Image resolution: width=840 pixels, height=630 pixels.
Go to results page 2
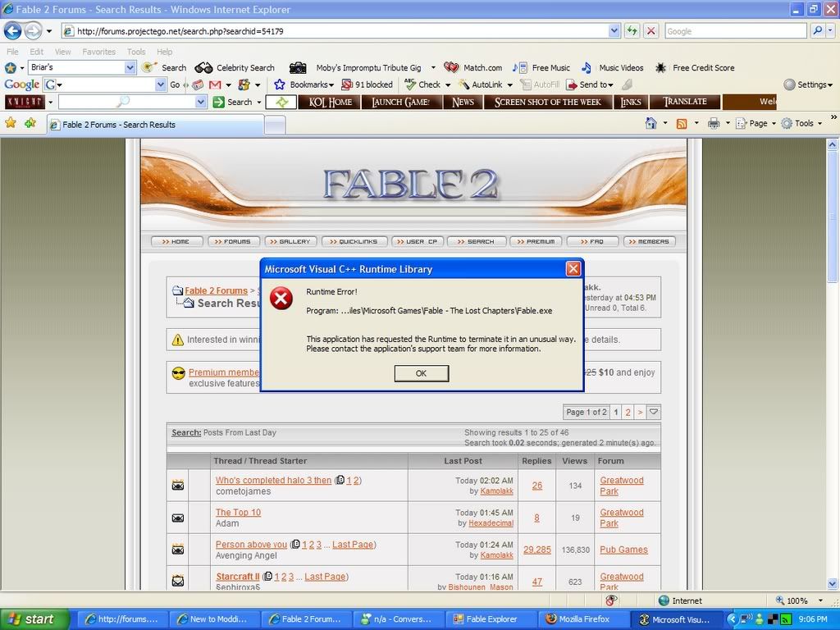(x=628, y=412)
